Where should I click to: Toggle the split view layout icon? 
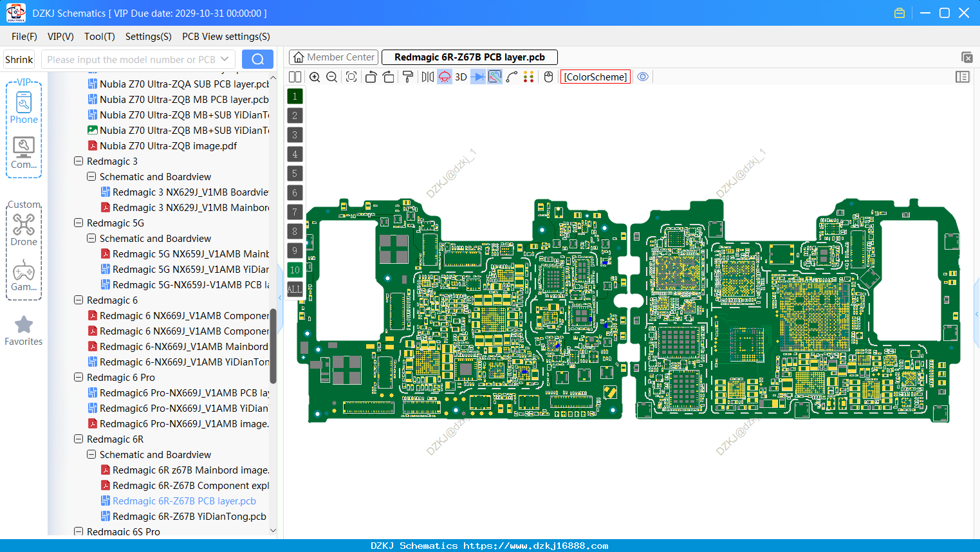pyautogui.click(x=295, y=77)
